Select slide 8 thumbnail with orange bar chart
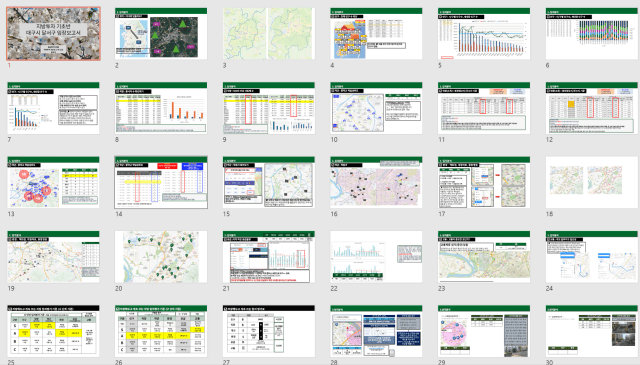This screenshot has height=365, width=640. tap(161, 108)
